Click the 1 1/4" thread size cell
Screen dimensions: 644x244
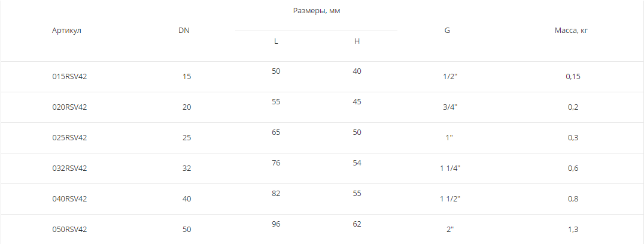click(x=449, y=168)
